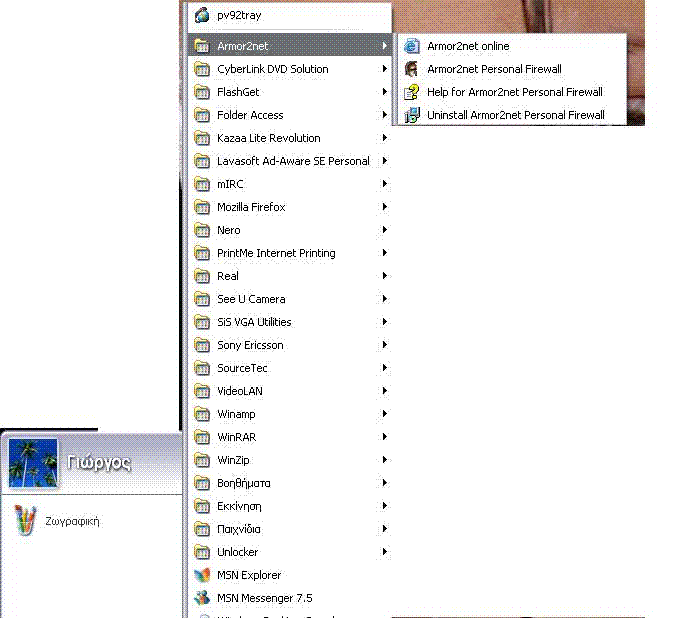Expand Mozilla Firefox submenu arrow
The image size is (673, 618).
385,207
